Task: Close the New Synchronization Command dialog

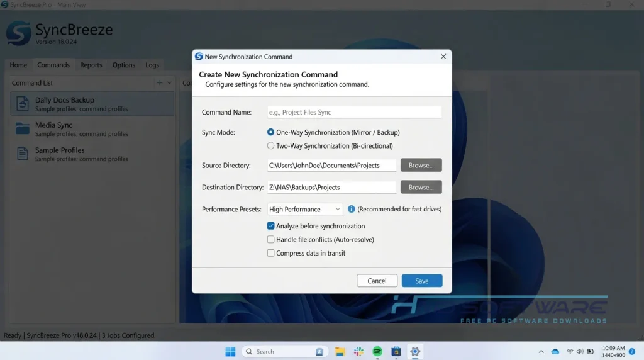Action: pyautogui.click(x=443, y=56)
